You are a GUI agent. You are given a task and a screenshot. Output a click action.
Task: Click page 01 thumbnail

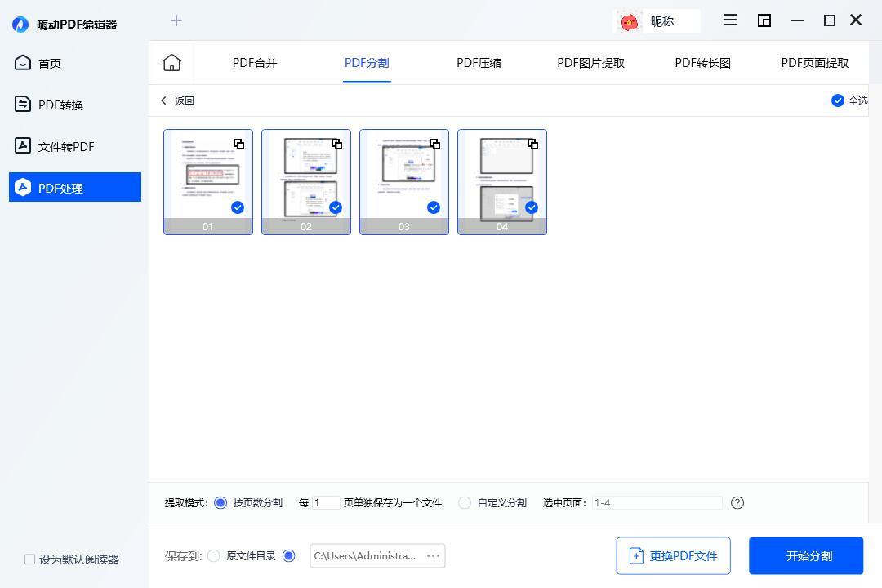pos(208,182)
